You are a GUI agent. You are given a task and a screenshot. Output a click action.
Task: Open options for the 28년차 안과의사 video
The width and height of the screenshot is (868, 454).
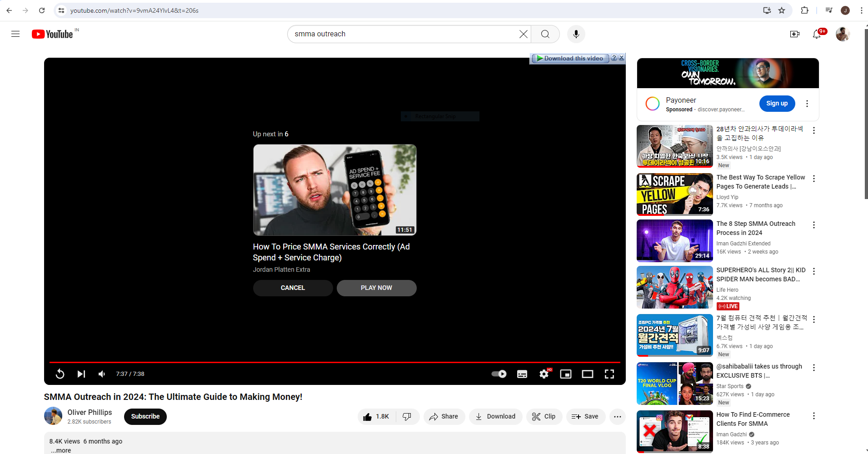coord(814,130)
